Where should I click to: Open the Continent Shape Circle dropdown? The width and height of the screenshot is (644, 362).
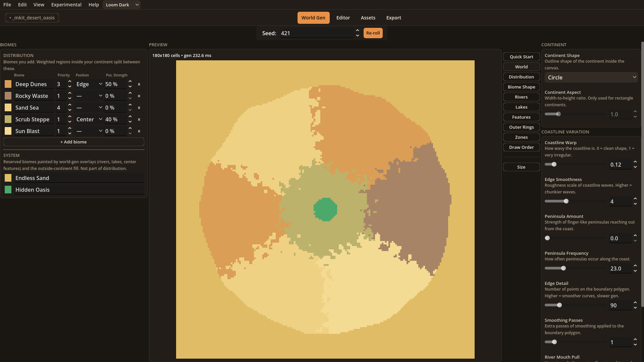(x=591, y=77)
